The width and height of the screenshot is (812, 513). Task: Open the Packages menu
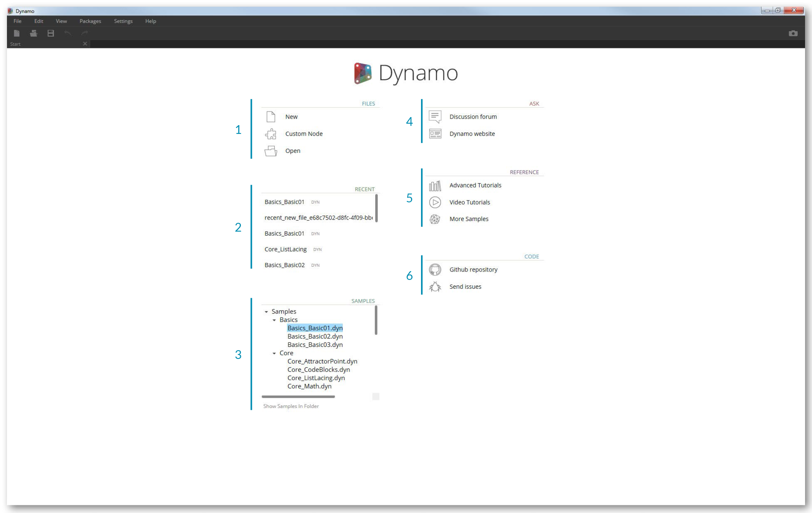(89, 21)
